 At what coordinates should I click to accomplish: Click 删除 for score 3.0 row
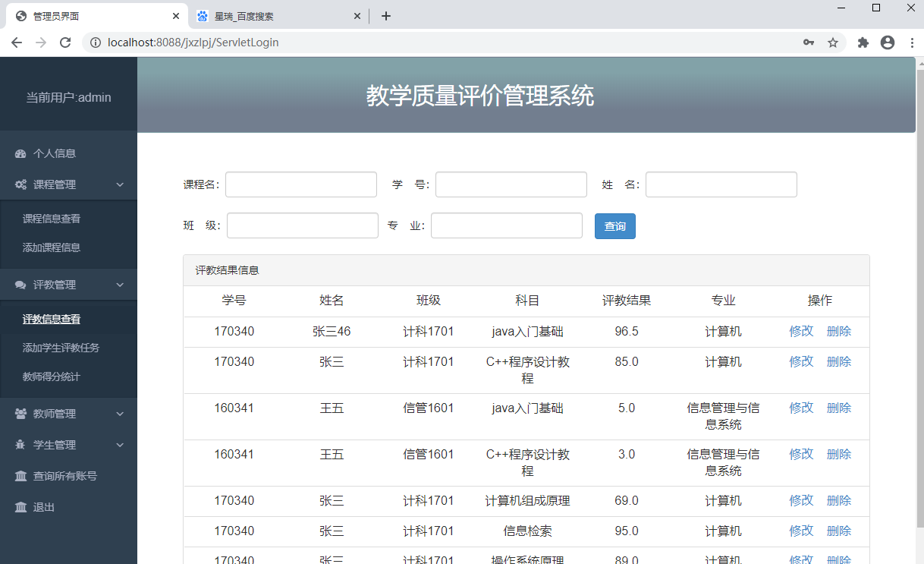(839, 454)
